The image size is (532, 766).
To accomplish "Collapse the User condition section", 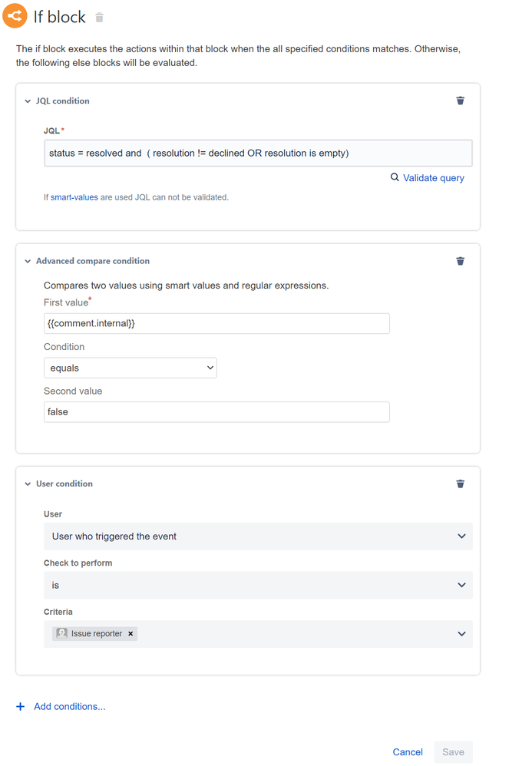I will [28, 484].
